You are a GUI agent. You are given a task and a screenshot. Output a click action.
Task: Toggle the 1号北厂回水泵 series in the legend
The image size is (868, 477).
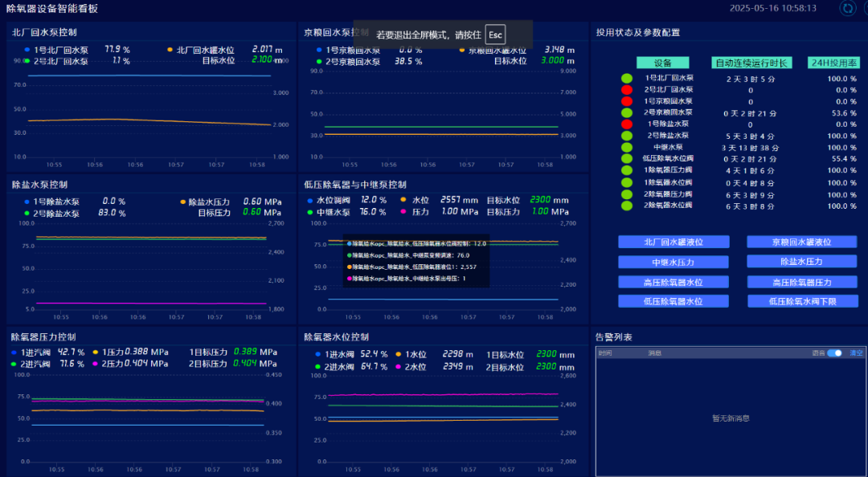click(x=56, y=50)
